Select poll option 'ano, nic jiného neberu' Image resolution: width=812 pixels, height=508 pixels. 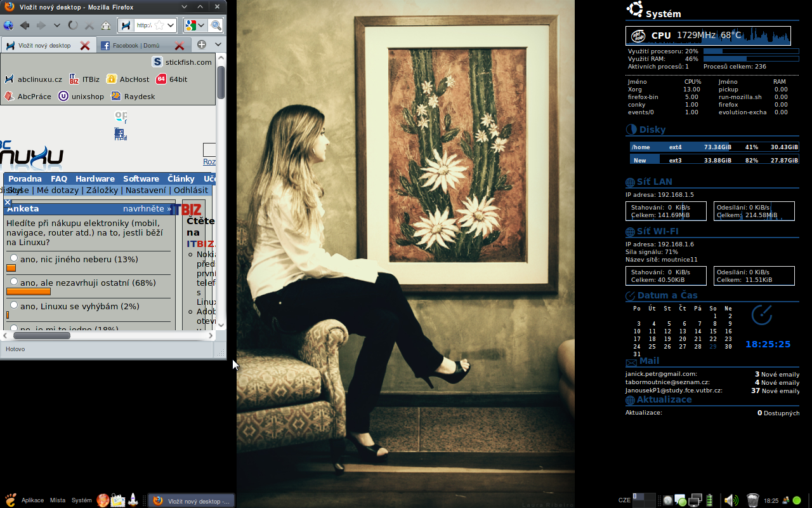pos(14,258)
